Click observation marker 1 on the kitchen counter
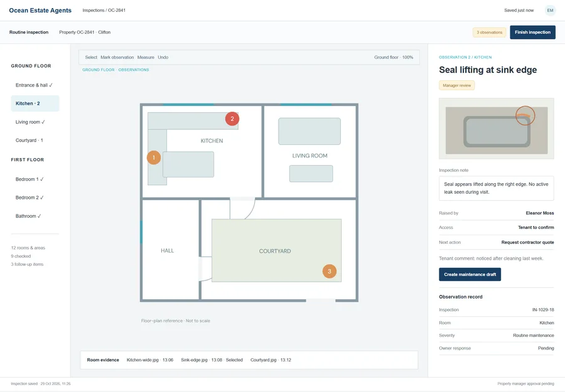Image resolution: width=565 pixels, height=392 pixels. pos(154,157)
